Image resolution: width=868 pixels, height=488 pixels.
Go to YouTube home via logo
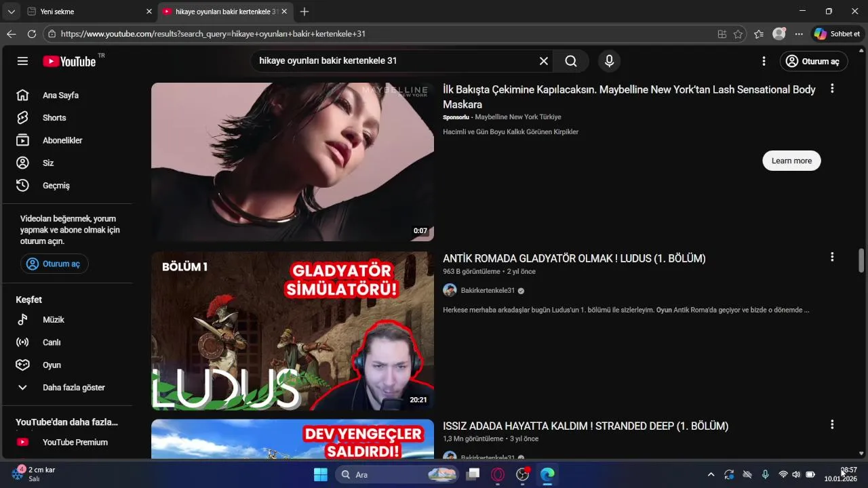[x=69, y=61]
